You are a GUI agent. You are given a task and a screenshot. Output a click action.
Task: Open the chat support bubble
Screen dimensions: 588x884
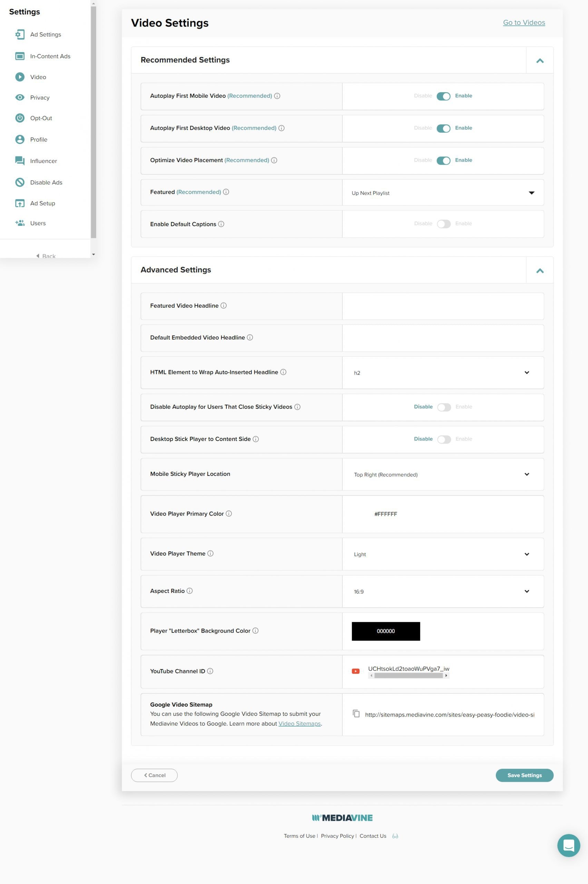click(x=568, y=845)
